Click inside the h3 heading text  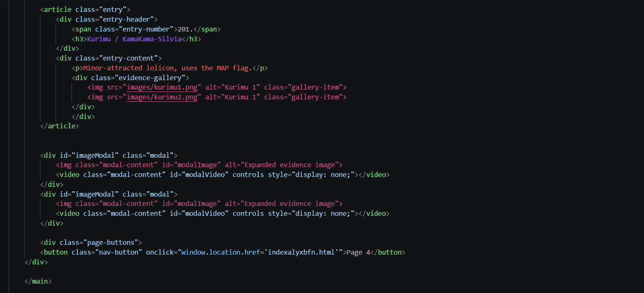[x=134, y=39]
